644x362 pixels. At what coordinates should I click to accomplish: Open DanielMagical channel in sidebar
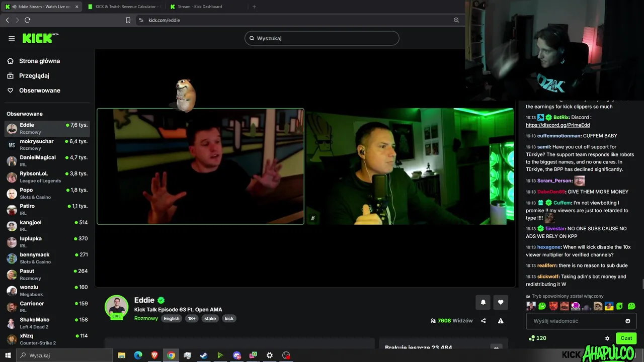click(x=47, y=161)
